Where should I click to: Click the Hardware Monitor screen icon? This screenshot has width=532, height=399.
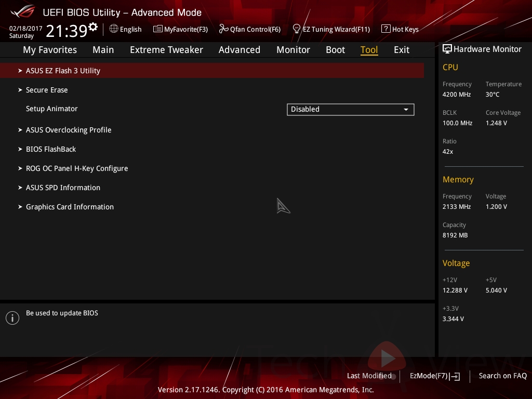point(447,49)
